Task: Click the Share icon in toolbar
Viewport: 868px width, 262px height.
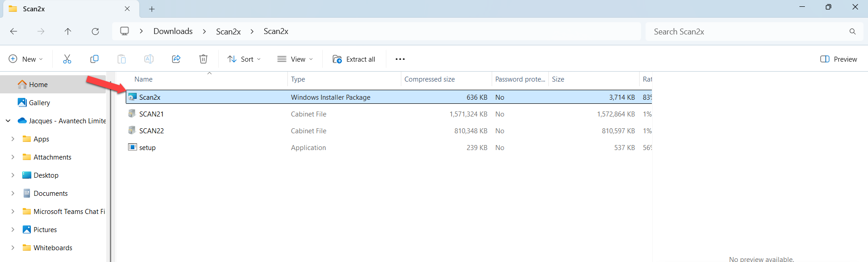Action: (176, 59)
